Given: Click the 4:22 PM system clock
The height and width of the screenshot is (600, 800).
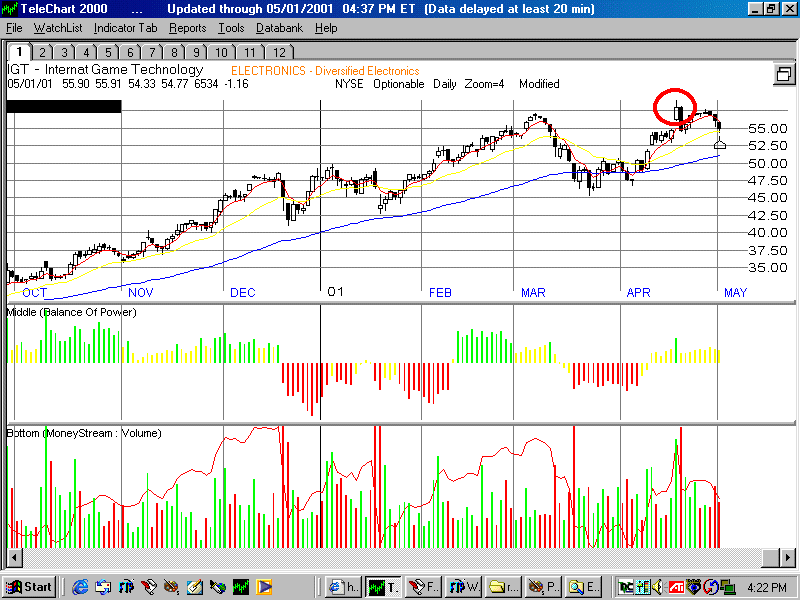Looking at the screenshot, I should pos(767,587).
